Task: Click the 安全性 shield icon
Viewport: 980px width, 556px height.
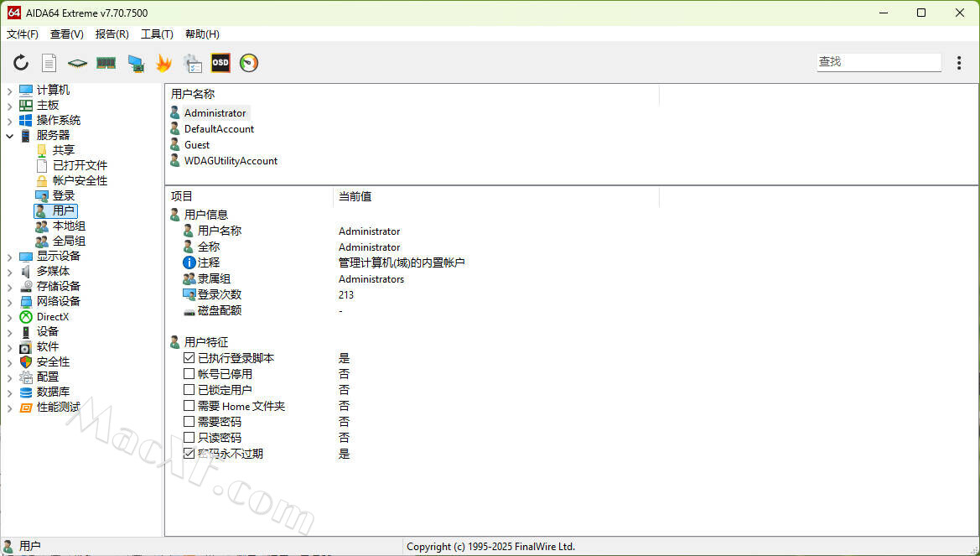Action: (x=26, y=361)
